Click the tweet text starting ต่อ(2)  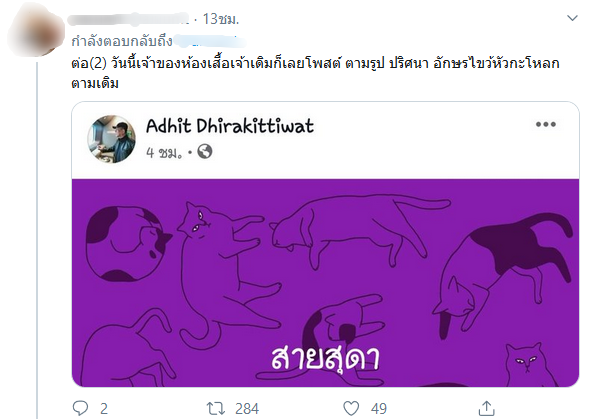click(x=315, y=73)
